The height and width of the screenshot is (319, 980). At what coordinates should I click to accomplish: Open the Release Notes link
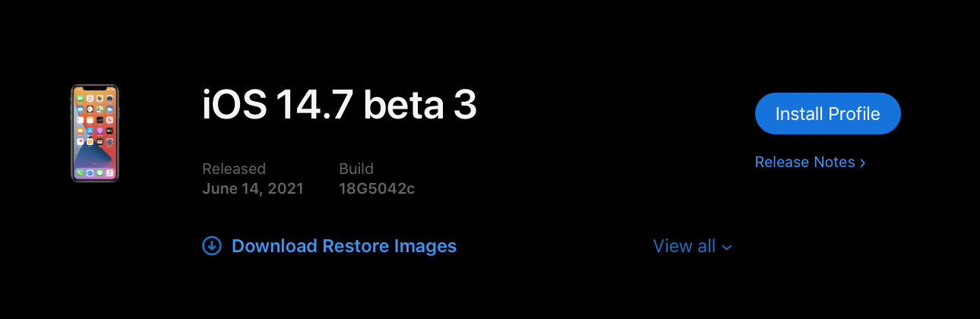pos(805,162)
